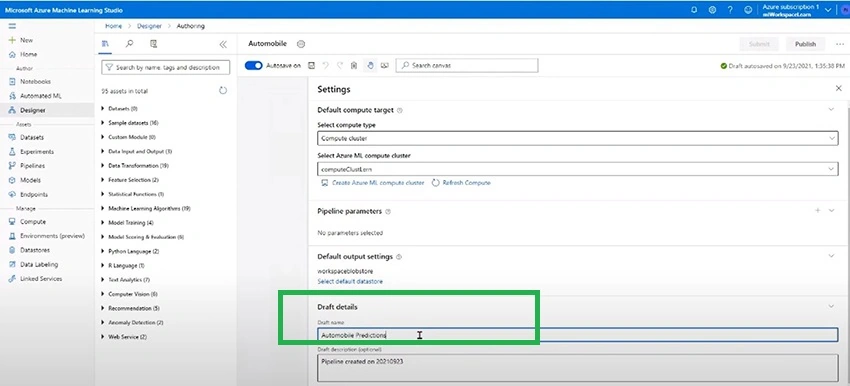Click the Select default datastore link
Screen dimensions: 850x386
coord(350,281)
